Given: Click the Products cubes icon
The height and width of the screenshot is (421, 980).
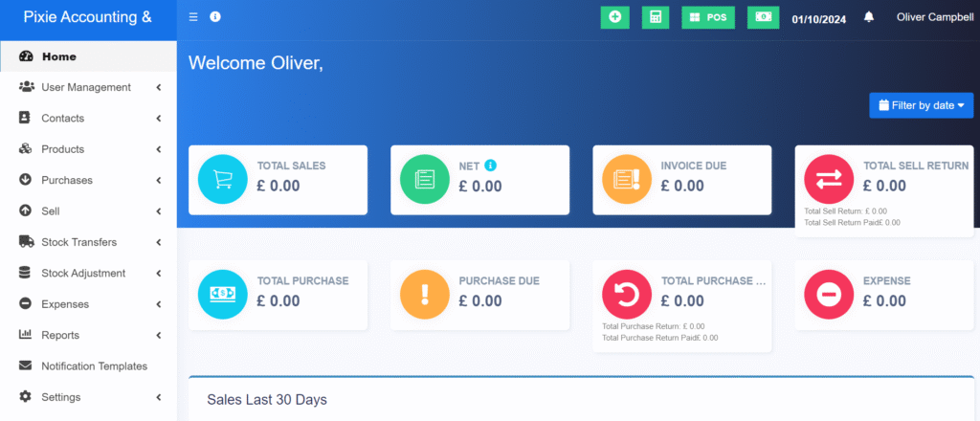Looking at the screenshot, I should click(x=25, y=148).
